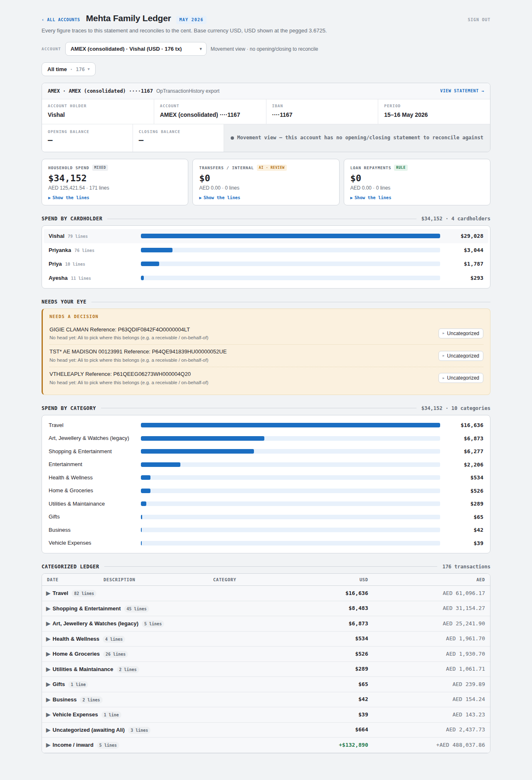Open Uncategorized selector for VTHELEAPLY
Viewport: 532px width, 780px height.
point(461,378)
